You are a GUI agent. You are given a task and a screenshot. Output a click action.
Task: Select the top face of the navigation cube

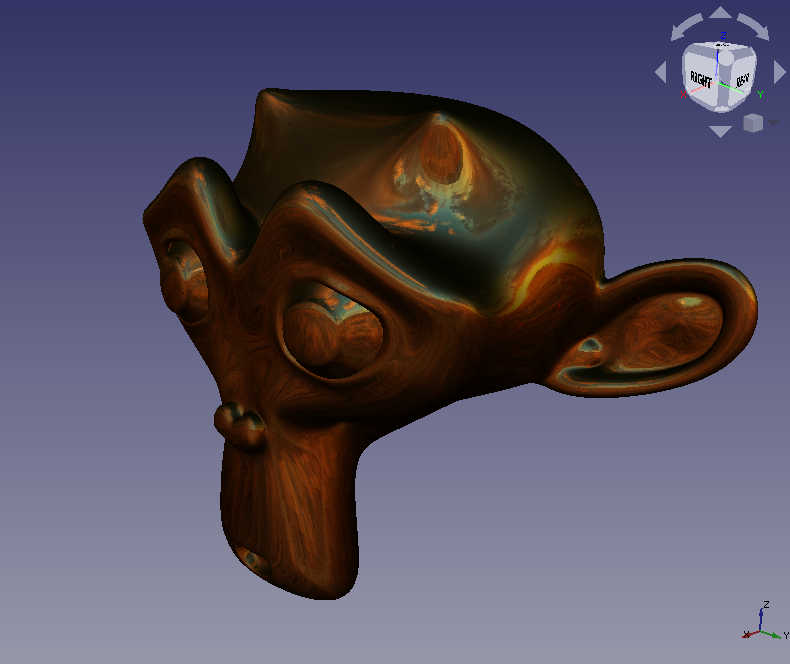click(719, 47)
